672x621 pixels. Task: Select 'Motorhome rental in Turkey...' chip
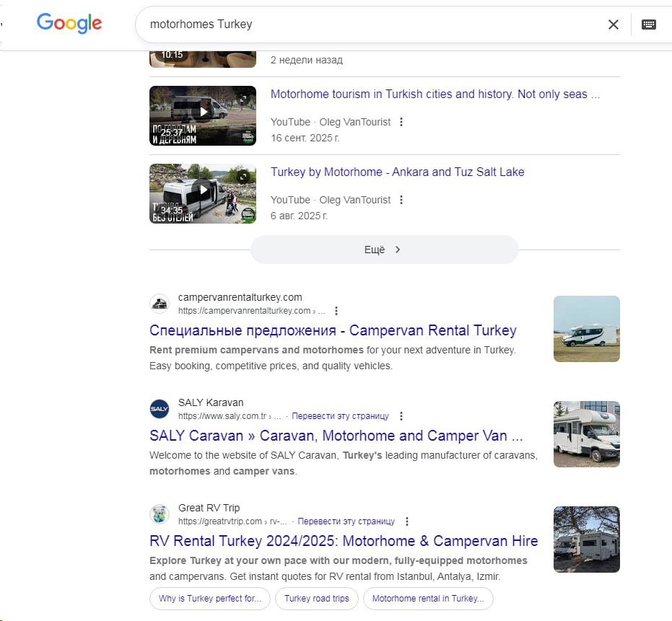pos(428,599)
